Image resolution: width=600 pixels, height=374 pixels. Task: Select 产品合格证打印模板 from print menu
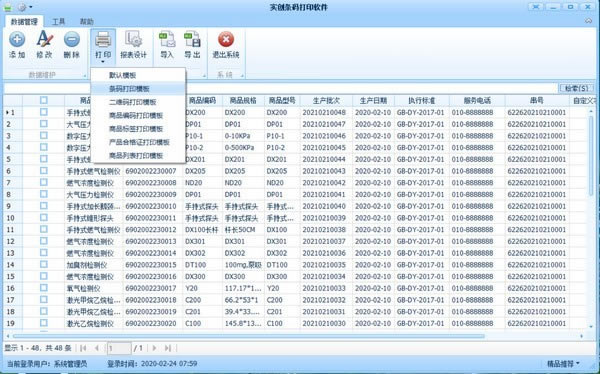(x=138, y=142)
